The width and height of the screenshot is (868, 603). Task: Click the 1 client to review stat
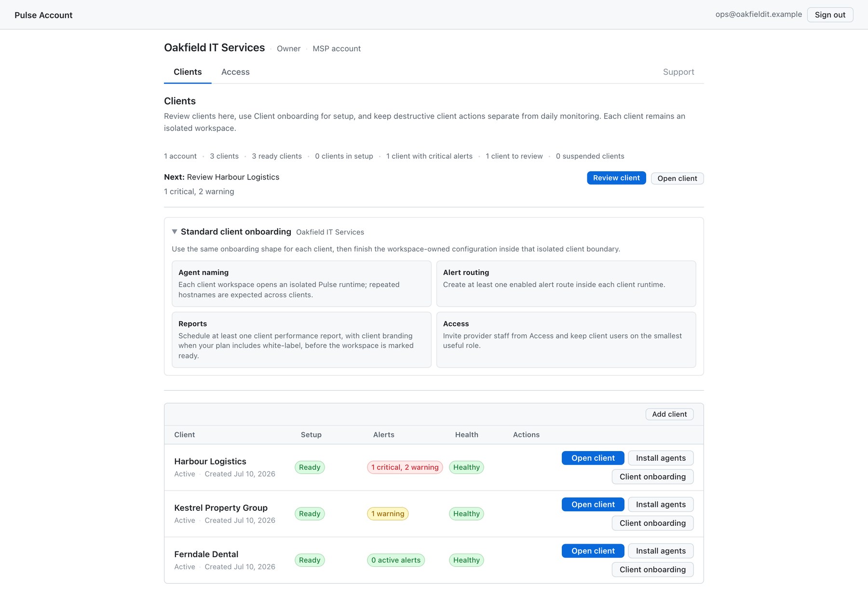[x=514, y=156]
